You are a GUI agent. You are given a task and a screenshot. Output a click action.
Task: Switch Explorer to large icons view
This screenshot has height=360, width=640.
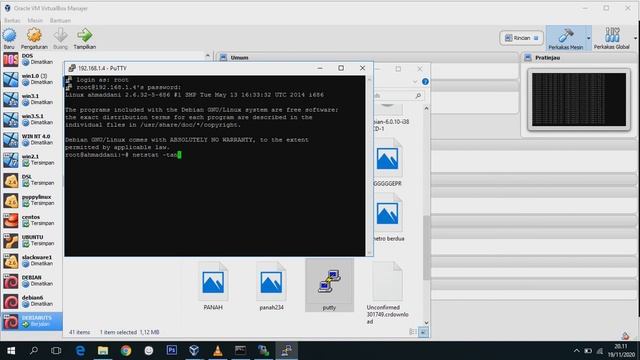click(x=423, y=332)
